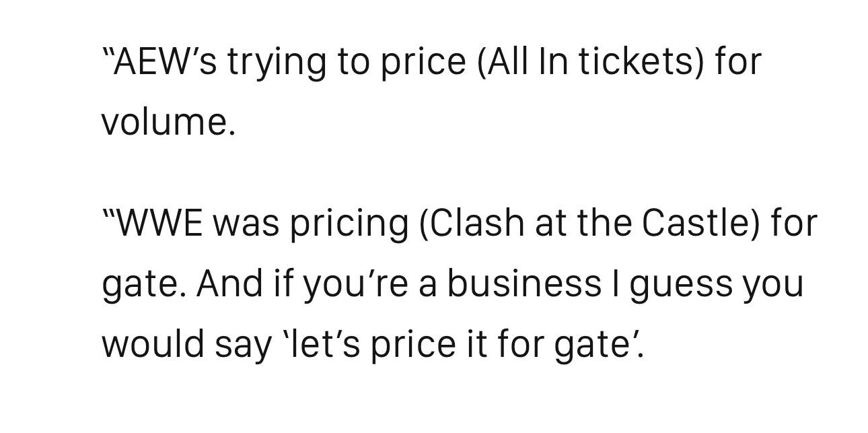Click the word "Castle)"

[x=701, y=223]
